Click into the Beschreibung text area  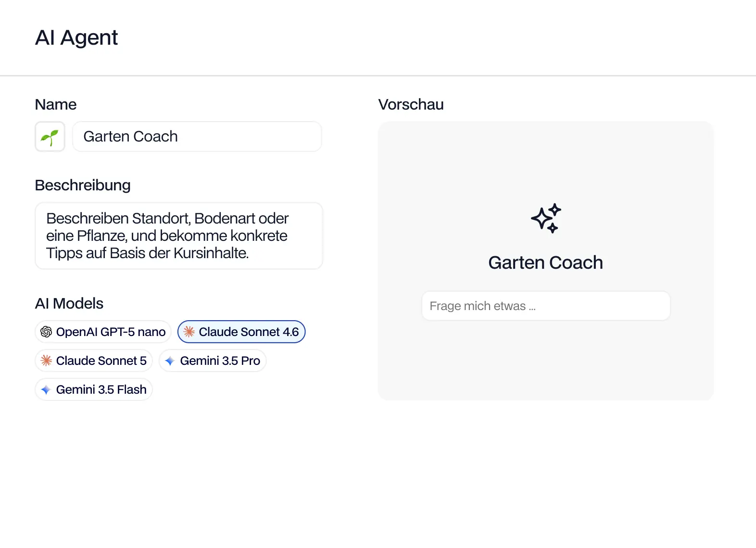tap(179, 236)
